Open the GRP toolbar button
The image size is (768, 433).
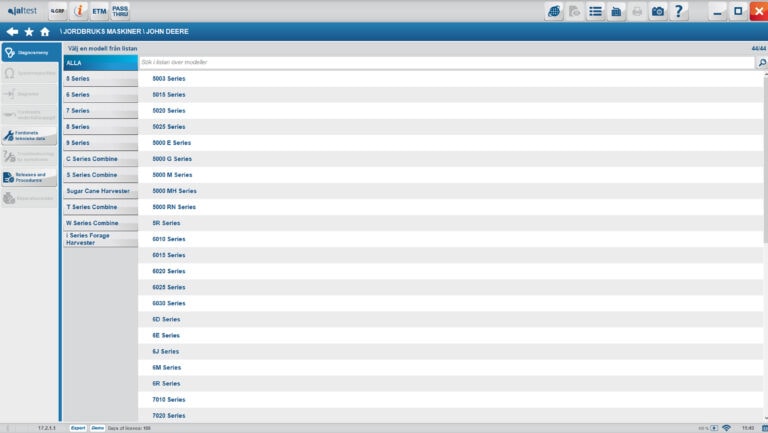coord(58,11)
